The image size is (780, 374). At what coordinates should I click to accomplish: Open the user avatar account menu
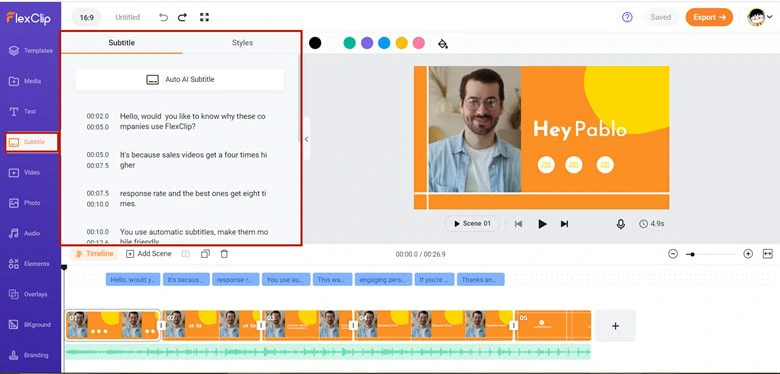coord(760,17)
